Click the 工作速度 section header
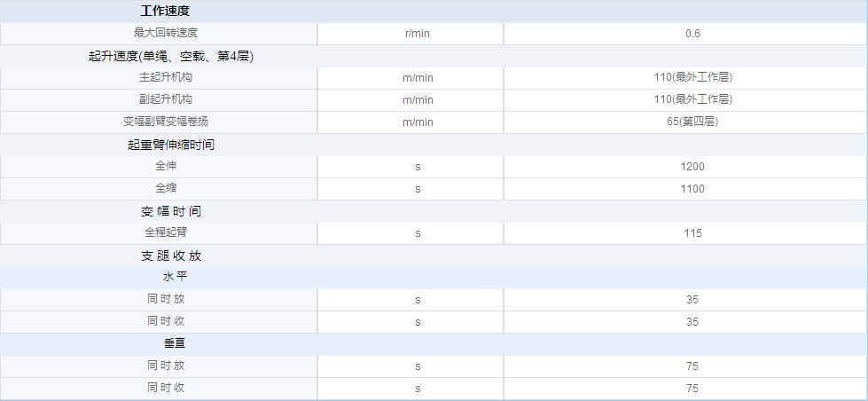 pyautogui.click(x=165, y=11)
